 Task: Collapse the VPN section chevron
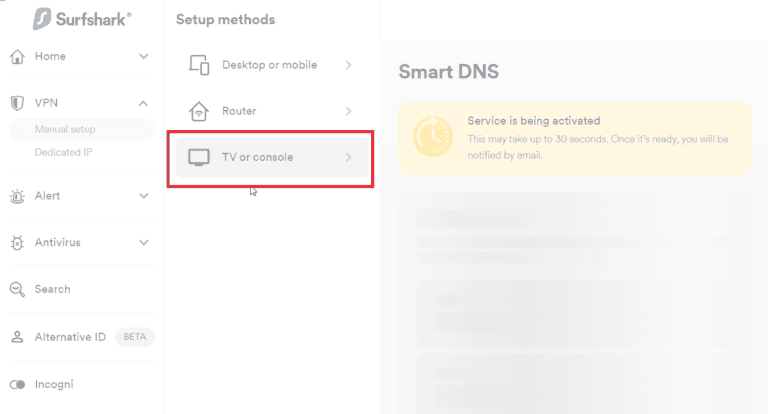pos(144,103)
